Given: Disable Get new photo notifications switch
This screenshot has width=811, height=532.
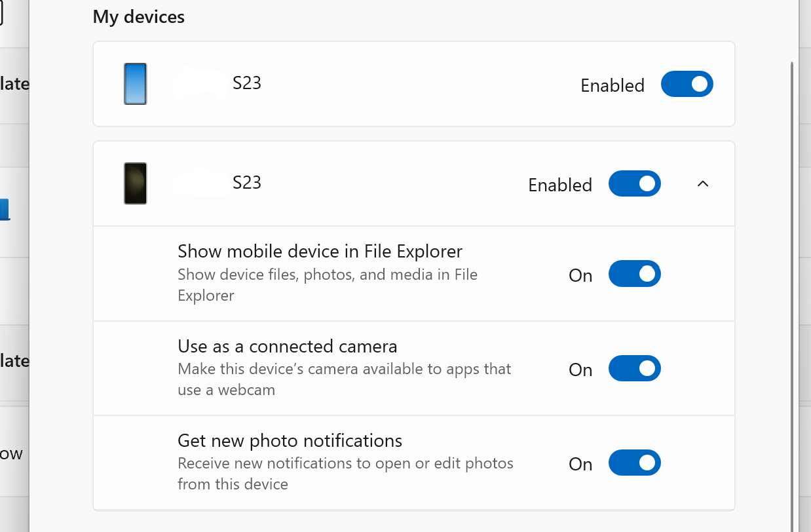Looking at the screenshot, I should pos(634,463).
